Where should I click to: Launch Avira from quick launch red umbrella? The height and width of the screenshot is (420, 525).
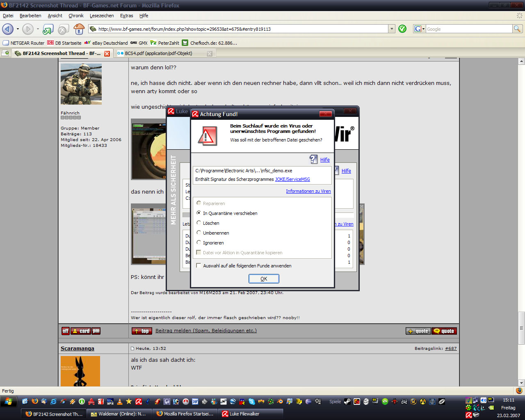[x=139, y=402]
